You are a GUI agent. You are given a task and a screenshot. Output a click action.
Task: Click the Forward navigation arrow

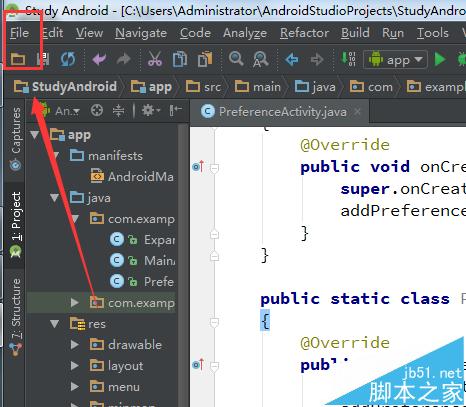[317, 60]
